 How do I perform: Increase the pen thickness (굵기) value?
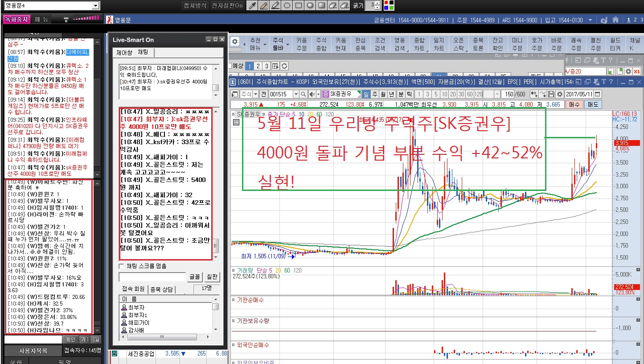point(378,4)
